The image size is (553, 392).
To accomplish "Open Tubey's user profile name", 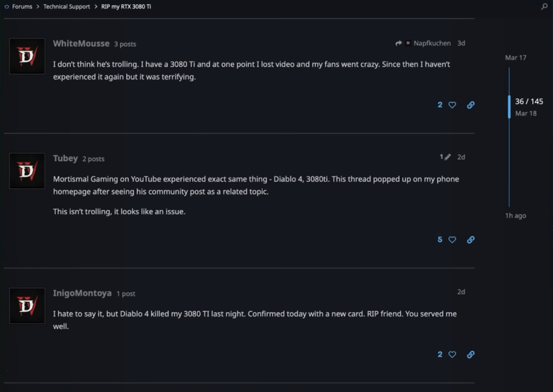I will [65, 158].
